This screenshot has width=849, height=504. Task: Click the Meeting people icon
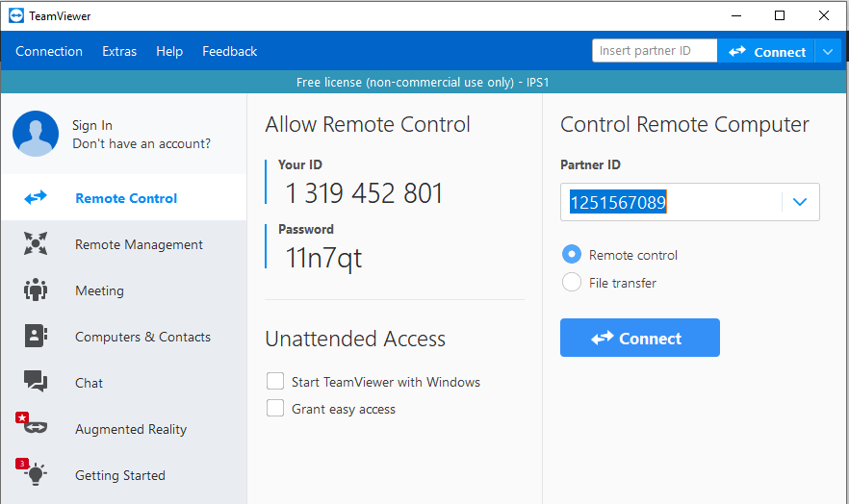tap(36, 290)
